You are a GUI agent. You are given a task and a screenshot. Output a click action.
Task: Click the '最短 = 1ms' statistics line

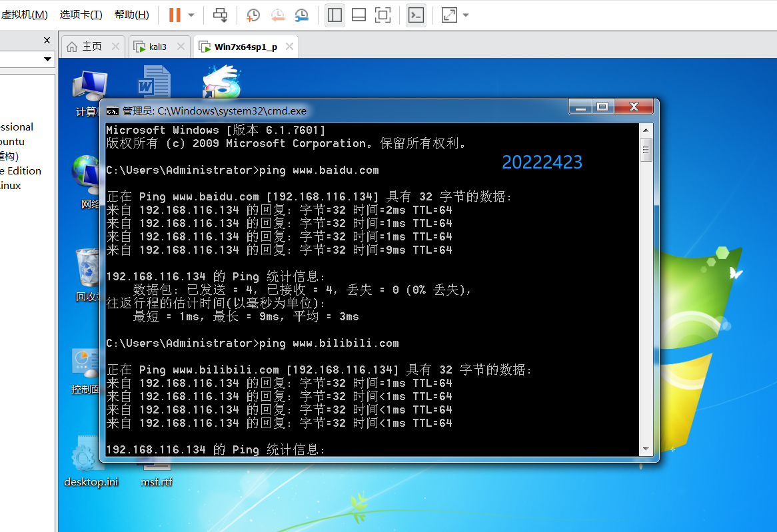click(246, 316)
